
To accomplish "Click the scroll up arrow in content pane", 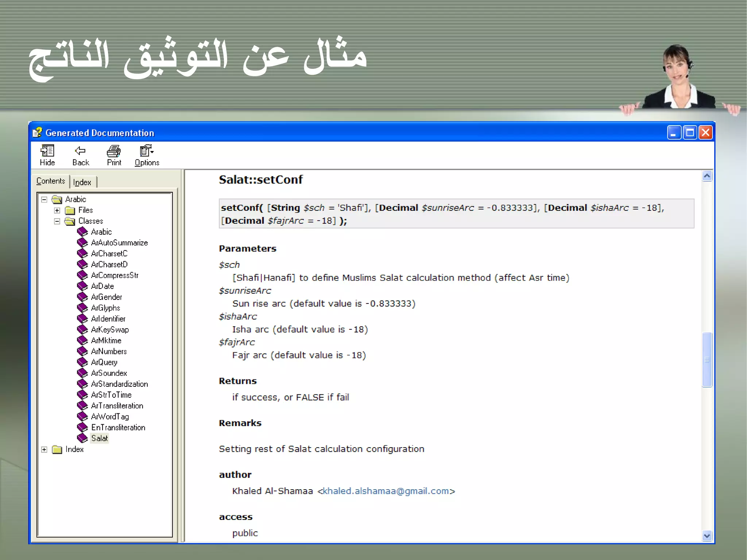I will pyautogui.click(x=707, y=176).
